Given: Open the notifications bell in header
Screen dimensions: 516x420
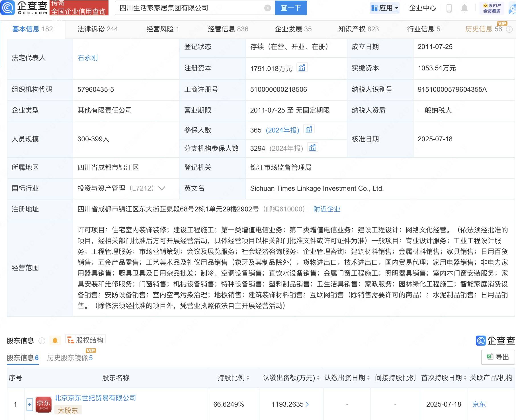Looking at the screenshot, I should 464,8.
